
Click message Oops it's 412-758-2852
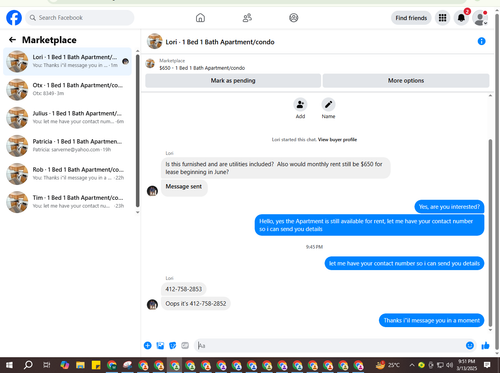click(196, 304)
